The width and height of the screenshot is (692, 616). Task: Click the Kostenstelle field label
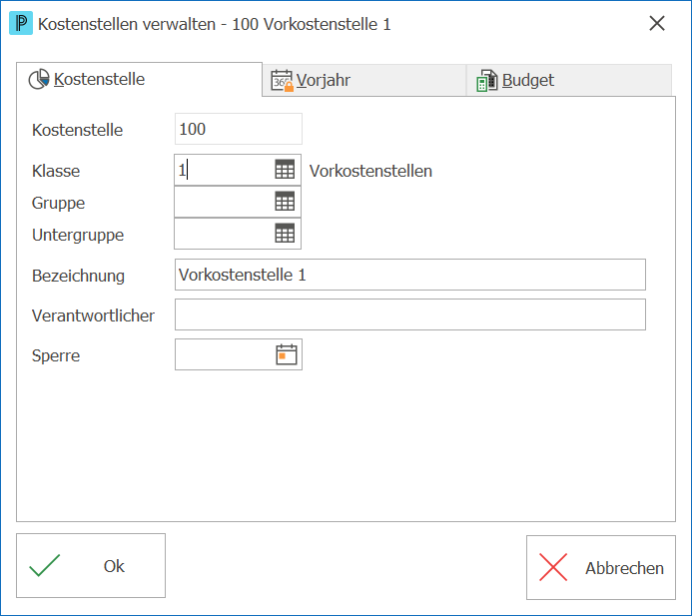click(77, 130)
